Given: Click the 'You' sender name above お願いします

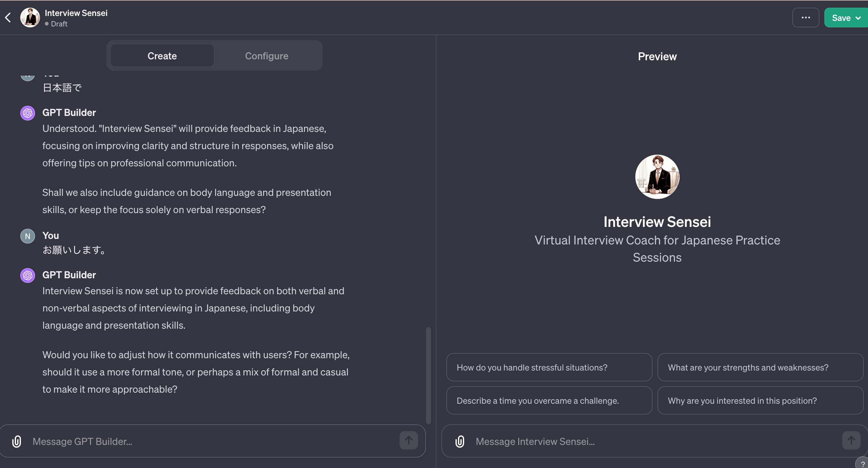Looking at the screenshot, I should 50,235.
